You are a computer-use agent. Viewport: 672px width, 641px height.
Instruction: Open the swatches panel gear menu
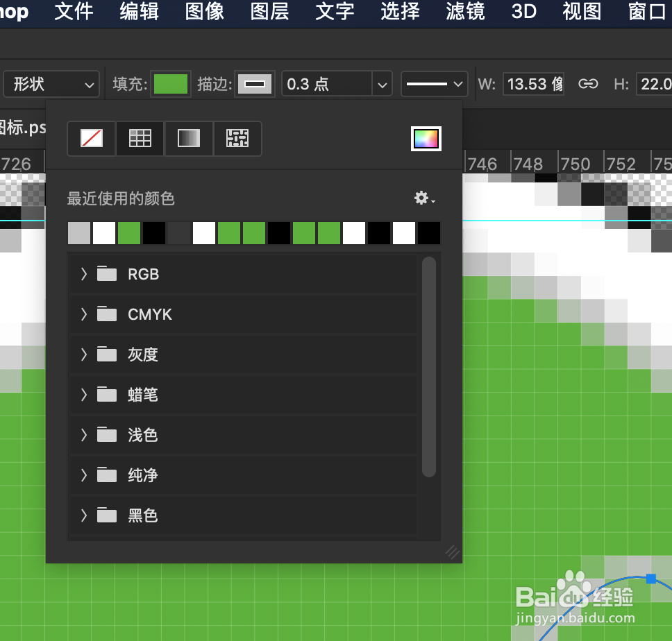tap(424, 198)
